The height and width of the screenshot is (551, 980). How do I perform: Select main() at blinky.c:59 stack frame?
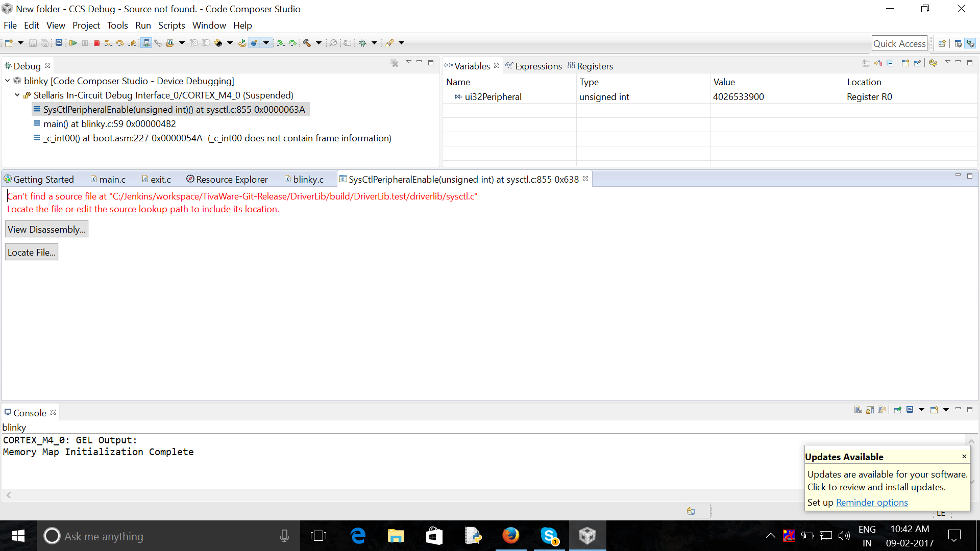(109, 124)
